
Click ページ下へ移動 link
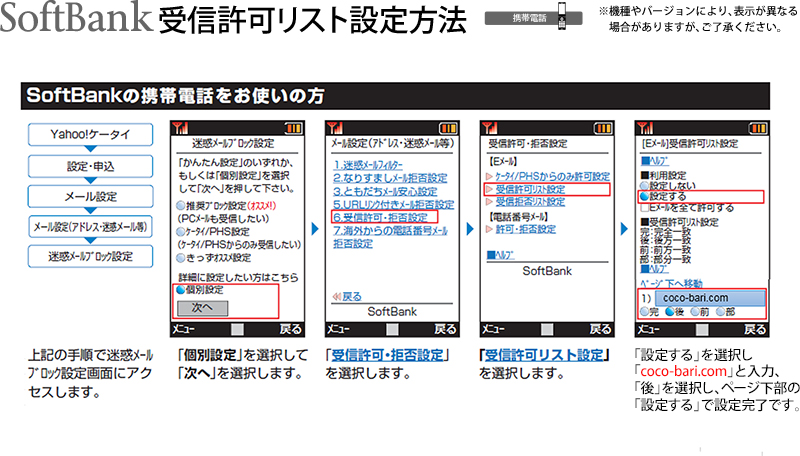pos(671,283)
